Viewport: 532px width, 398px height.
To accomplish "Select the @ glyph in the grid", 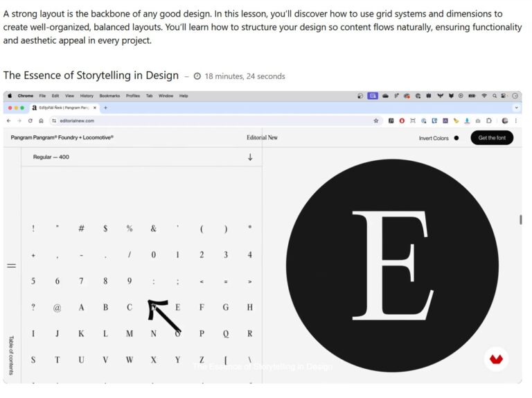I will point(57,308).
